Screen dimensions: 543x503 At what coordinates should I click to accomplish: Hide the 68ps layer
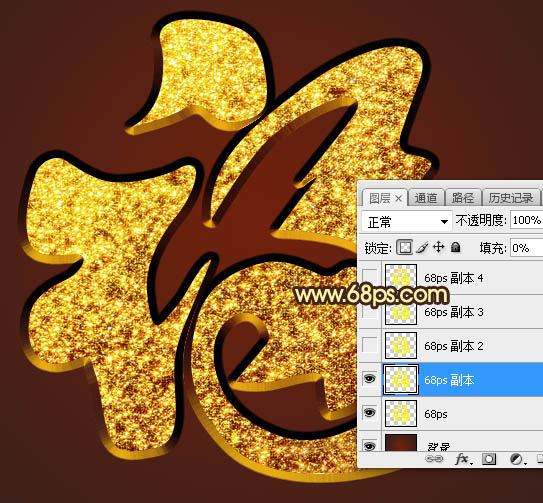click(370, 413)
